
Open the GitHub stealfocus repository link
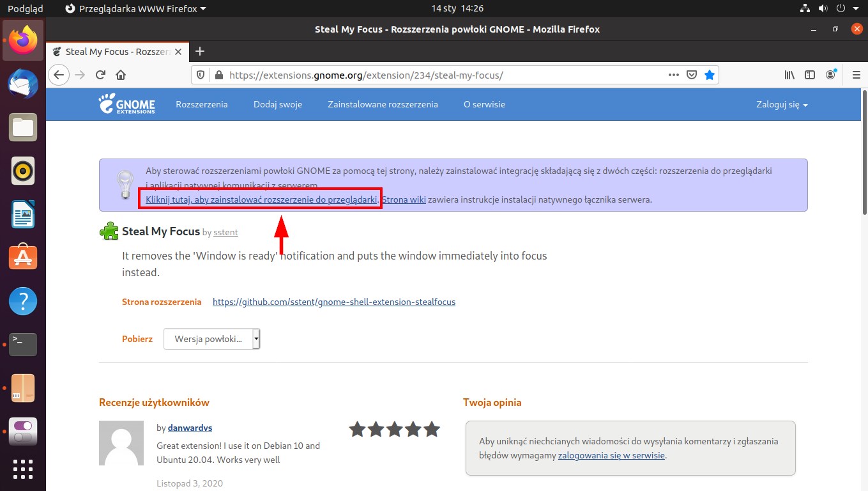pos(334,302)
